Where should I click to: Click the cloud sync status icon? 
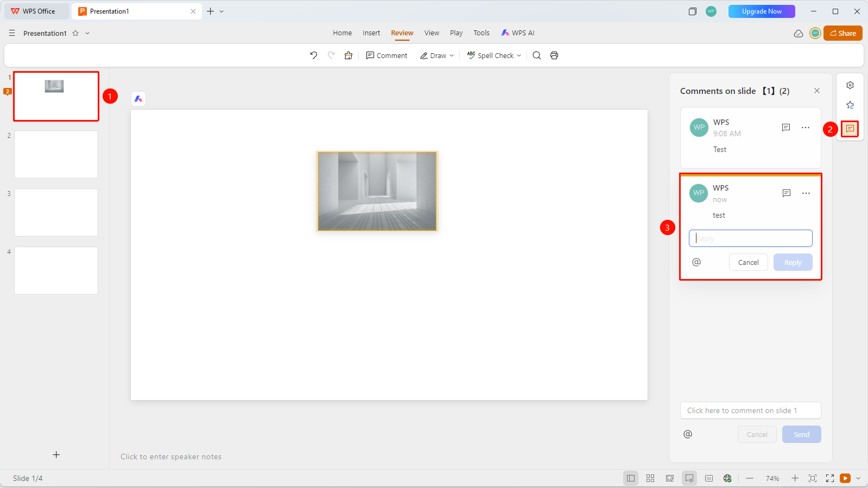pos(799,34)
